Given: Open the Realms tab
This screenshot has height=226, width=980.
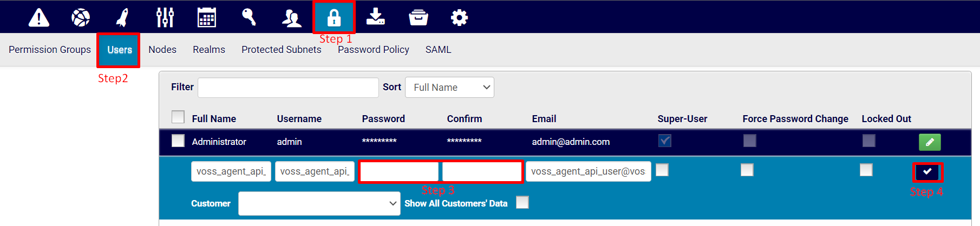Looking at the screenshot, I should click(x=209, y=50).
